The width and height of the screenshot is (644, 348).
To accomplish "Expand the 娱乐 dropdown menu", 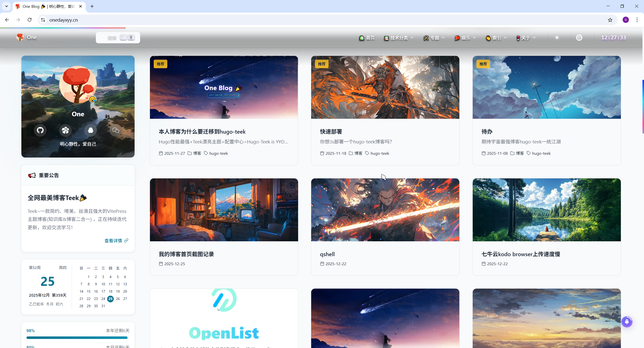I will (465, 38).
